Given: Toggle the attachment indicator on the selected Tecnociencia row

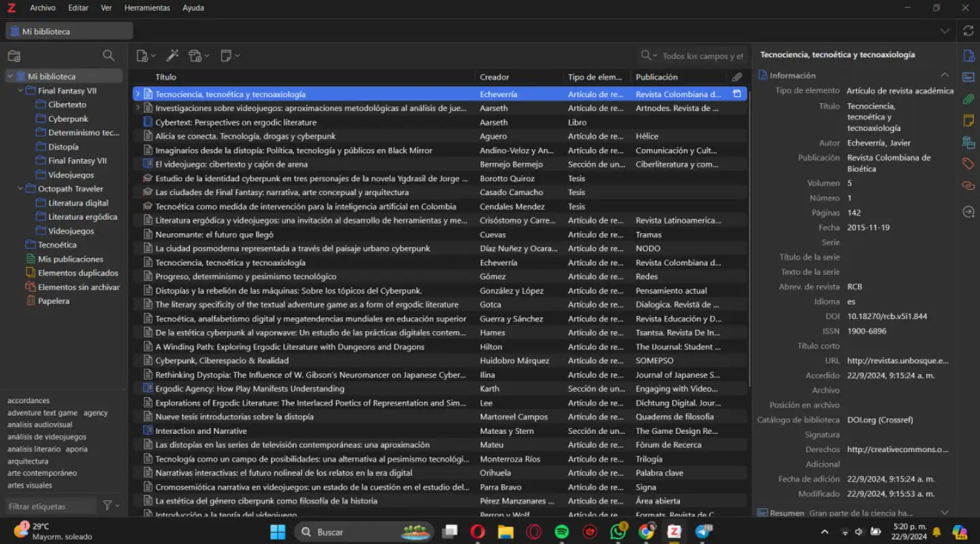Looking at the screenshot, I should click(737, 93).
